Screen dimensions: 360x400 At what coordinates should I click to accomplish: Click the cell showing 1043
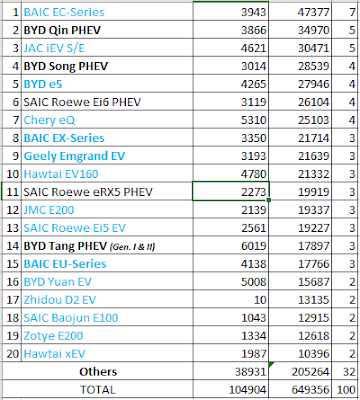tap(231, 318)
